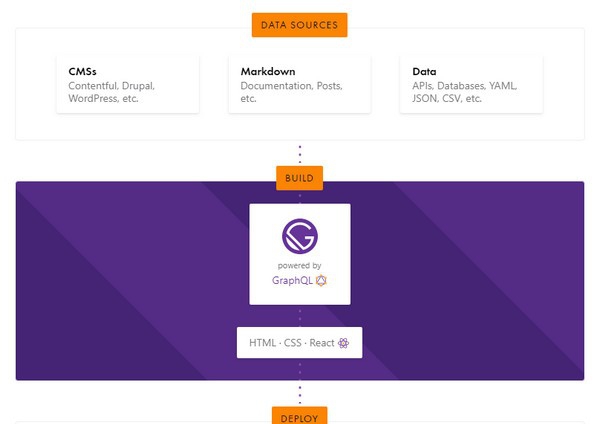600x424 pixels.
Task: Click the orange DEPLOY label
Action: click(299, 414)
